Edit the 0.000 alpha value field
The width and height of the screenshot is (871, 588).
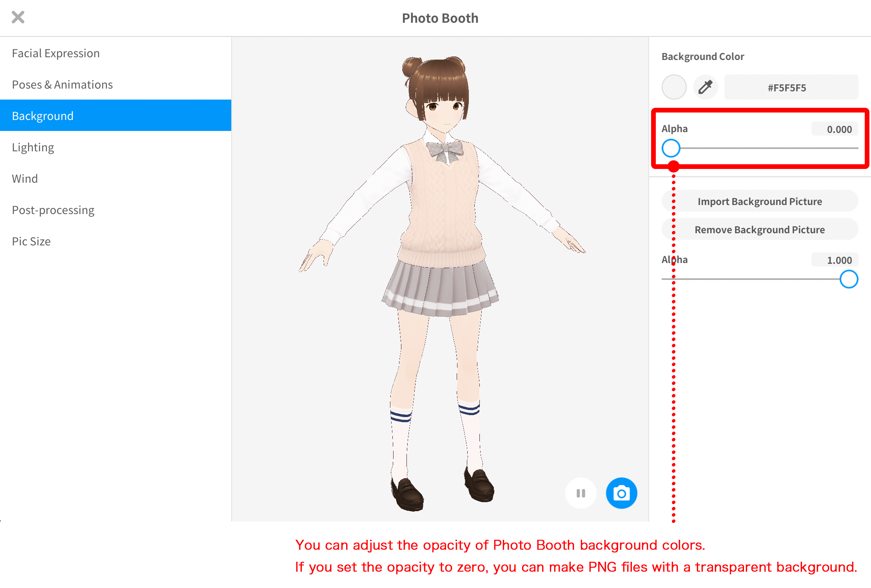click(x=835, y=129)
